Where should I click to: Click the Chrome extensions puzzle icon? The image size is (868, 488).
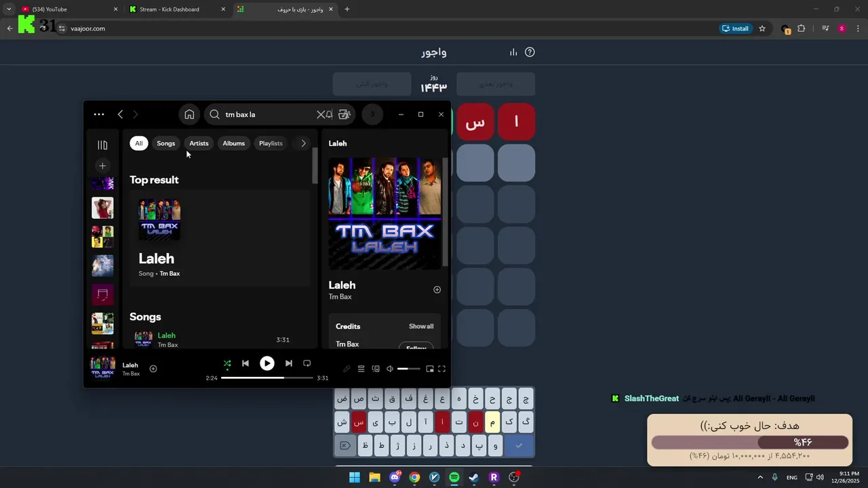[802, 28]
